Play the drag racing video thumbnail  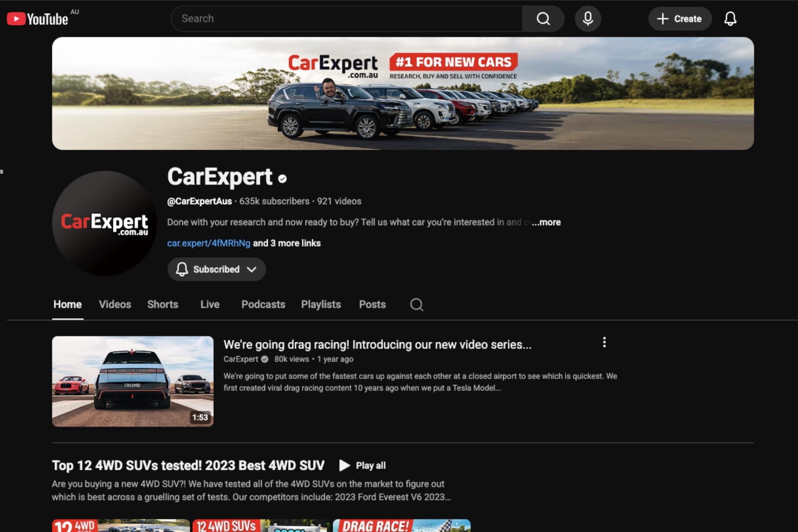tap(133, 381)
